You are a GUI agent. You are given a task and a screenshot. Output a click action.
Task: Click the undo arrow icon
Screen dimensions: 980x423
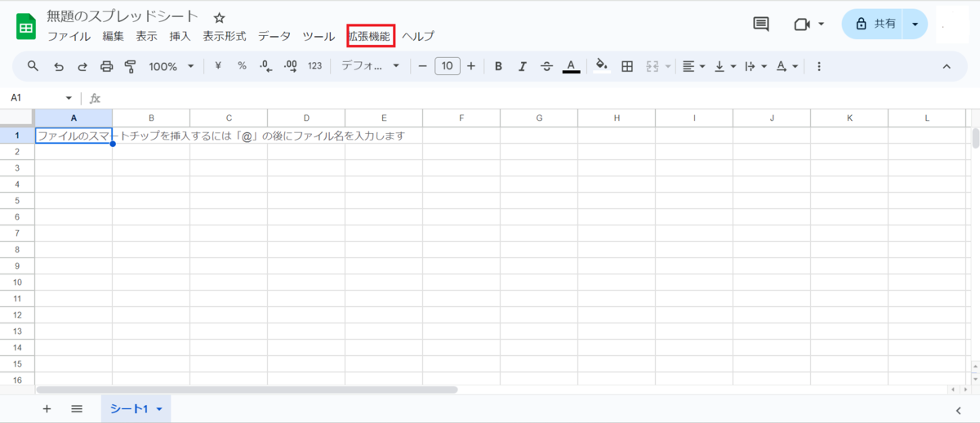59,66
